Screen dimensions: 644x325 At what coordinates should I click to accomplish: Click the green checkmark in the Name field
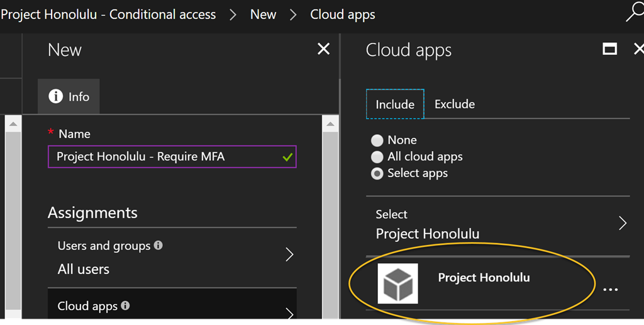point(287,157)
